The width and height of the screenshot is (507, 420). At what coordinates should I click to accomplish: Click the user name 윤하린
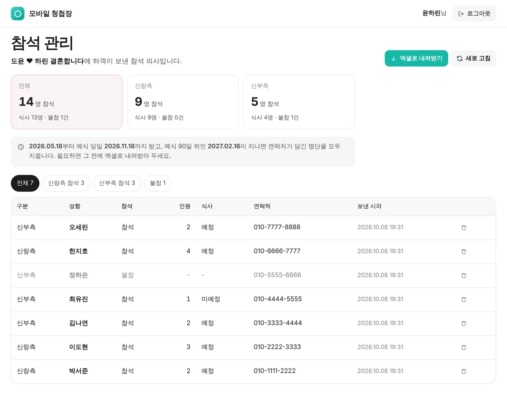[x=431, y=13]
